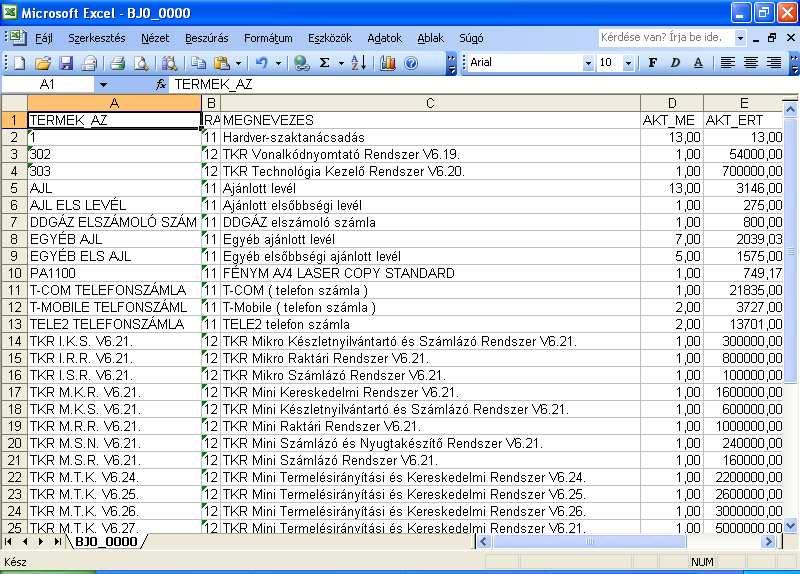Click the Select All corner button
This screenshot has width=800, height=574.
[14, 103]
